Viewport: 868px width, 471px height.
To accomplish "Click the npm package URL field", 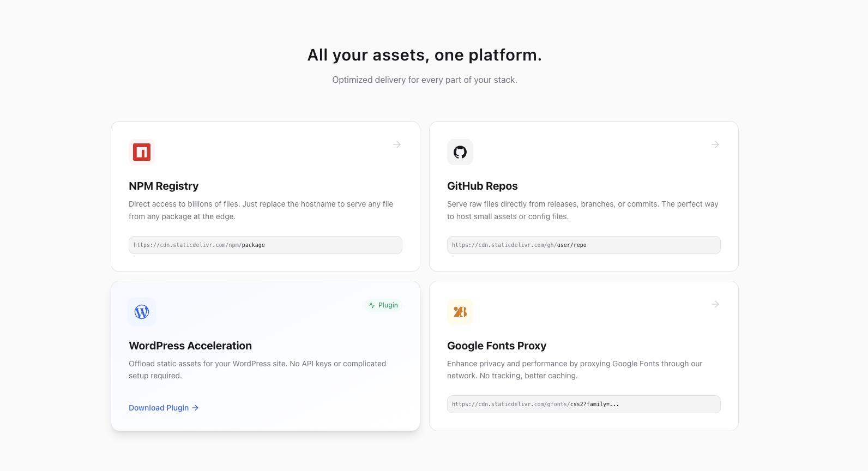I will [266, 245].
